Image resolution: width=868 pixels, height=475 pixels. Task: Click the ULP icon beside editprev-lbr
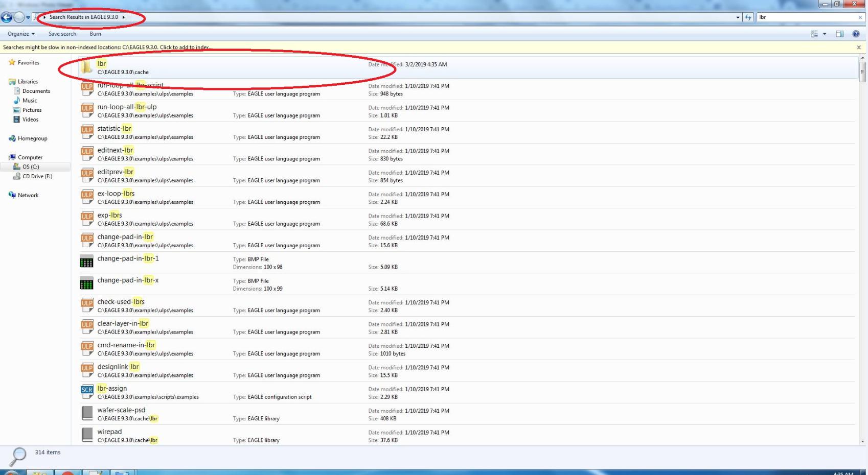pos(87,176)
